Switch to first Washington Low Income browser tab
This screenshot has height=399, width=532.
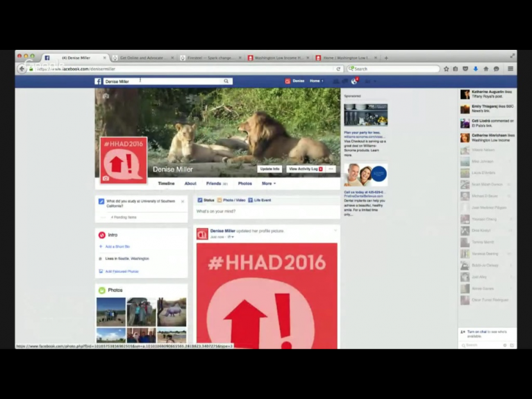click(x=279, y=58)
